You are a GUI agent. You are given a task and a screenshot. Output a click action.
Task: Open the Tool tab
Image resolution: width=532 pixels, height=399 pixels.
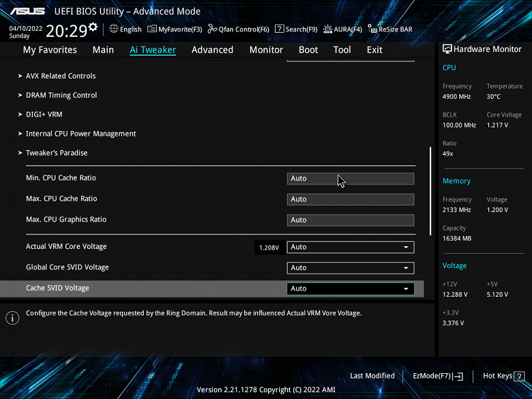pos(342,50)
